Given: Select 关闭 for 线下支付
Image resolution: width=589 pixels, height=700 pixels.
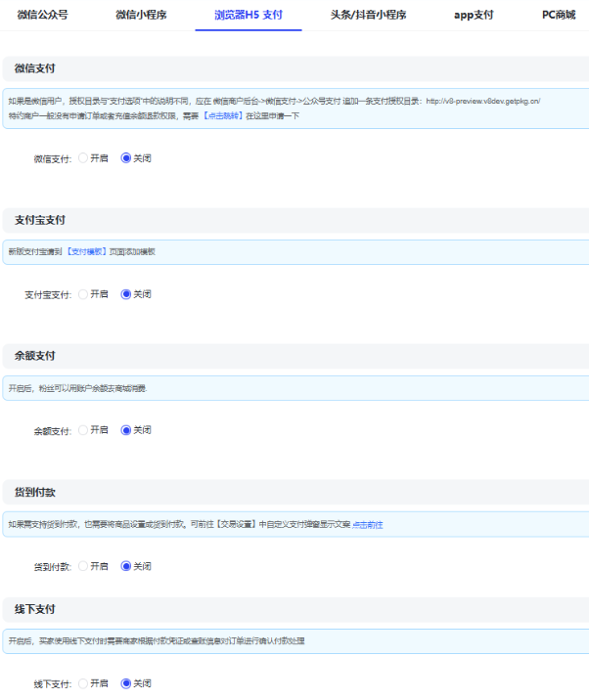Looking at the screenshot, I should tap(126, 683).
